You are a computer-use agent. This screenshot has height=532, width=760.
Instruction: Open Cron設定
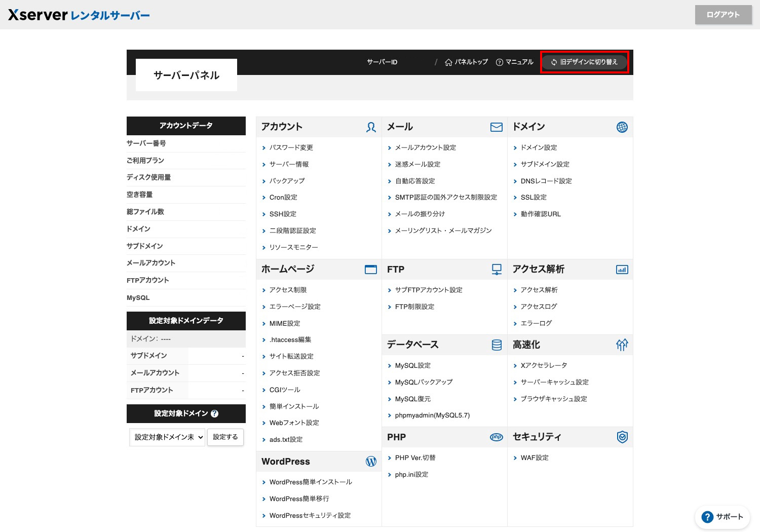(x=283, y=198)
